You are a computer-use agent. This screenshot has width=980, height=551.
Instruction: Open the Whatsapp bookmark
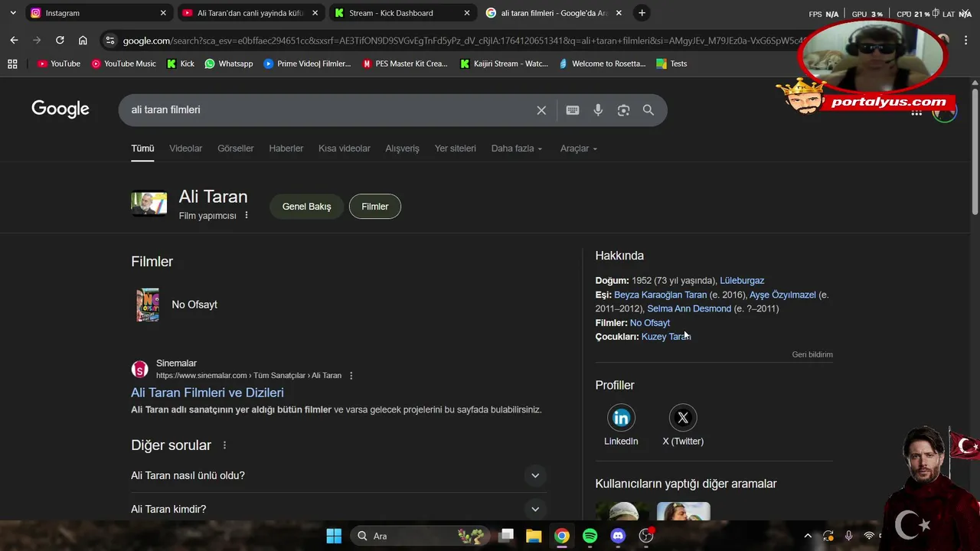pyautogui.click(x=228, y=64)
